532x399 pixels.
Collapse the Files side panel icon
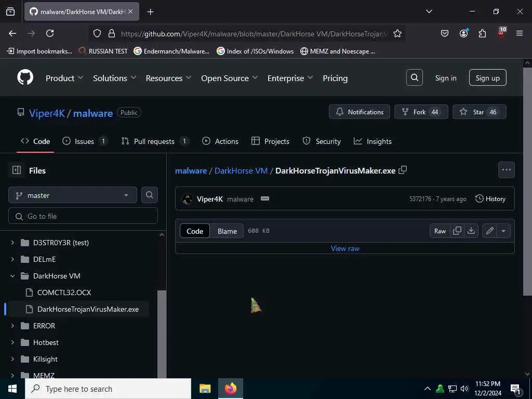point(17,170)
